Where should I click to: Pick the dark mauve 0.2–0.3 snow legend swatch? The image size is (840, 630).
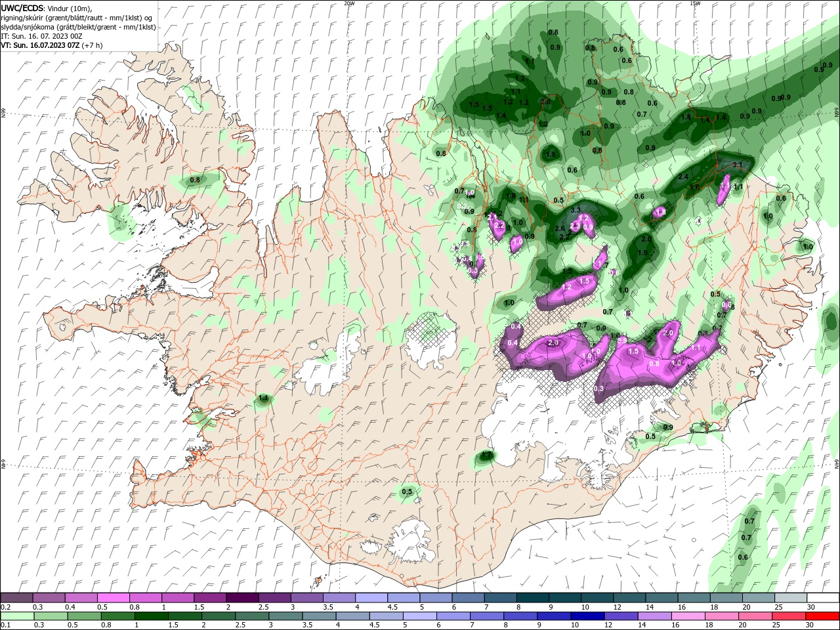(17, 598)
